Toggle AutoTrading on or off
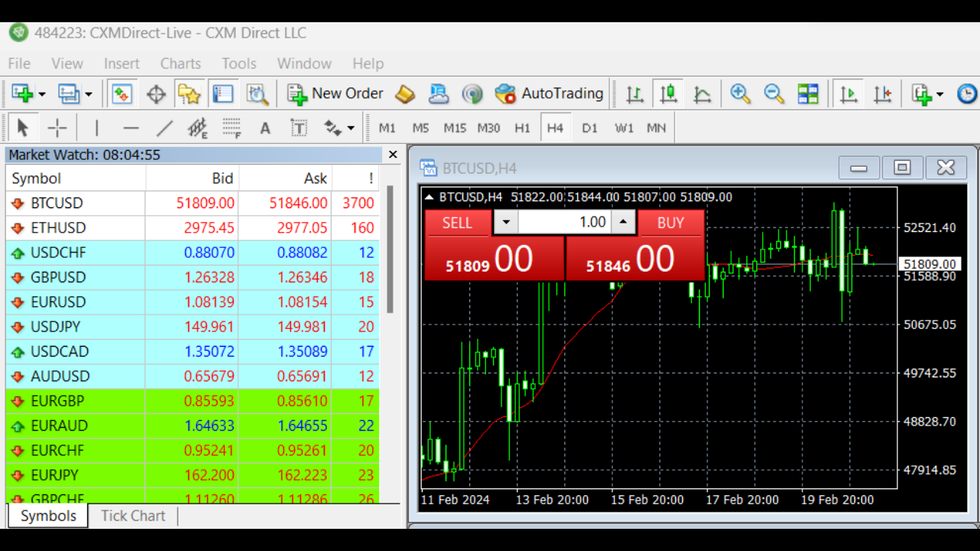Image resolution: width=980 pixels, height=551 pixels. click(x=549, y=93)
